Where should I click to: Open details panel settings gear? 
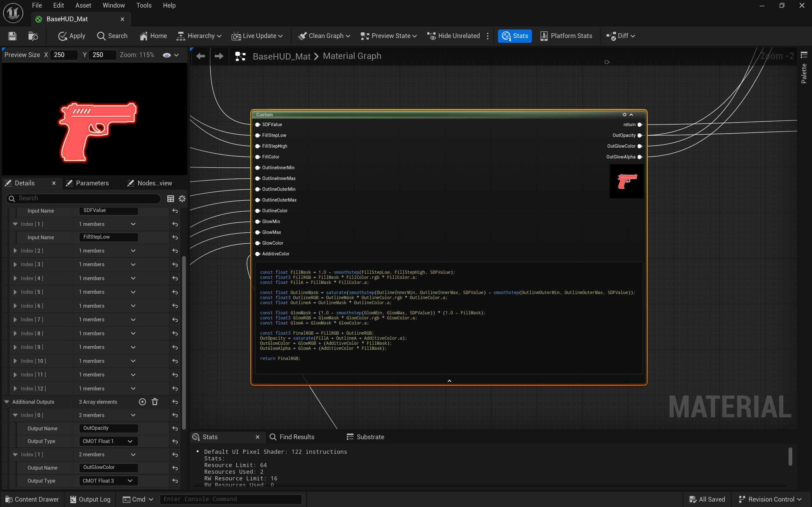(x=182, y=198)
